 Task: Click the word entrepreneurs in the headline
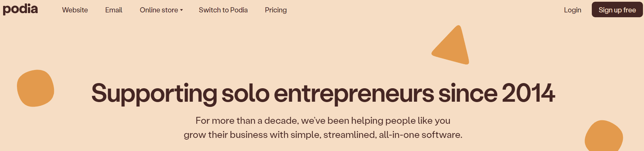coord(354,94)
